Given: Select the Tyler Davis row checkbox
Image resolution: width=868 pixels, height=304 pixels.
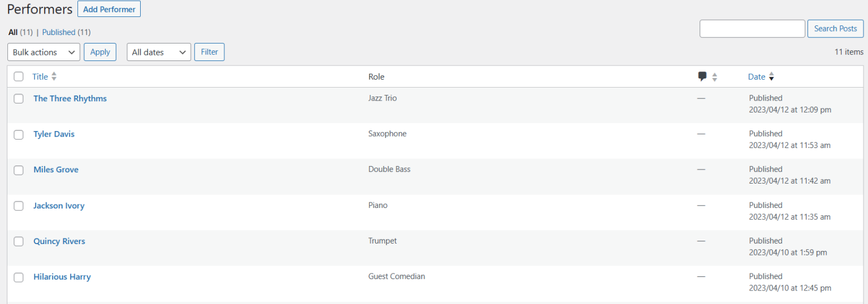Looking at the screenshot, I should (19, 134).
